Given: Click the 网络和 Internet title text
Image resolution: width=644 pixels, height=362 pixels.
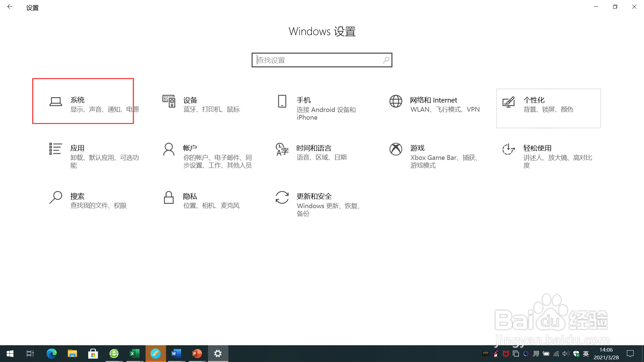Looking at the screenshot, I should pos(433,100).
